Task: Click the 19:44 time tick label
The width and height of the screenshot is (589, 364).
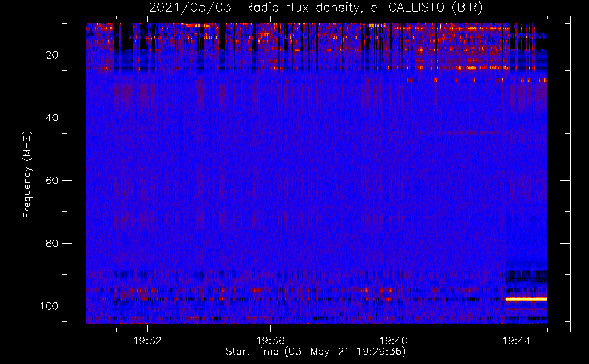Action: coord(517,341)
